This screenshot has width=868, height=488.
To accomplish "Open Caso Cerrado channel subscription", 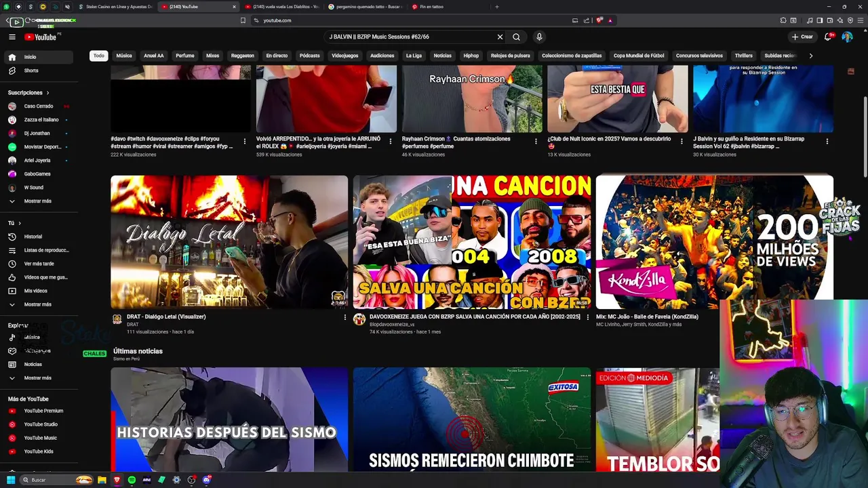I will pyautogui.click(x=39, y=106).
